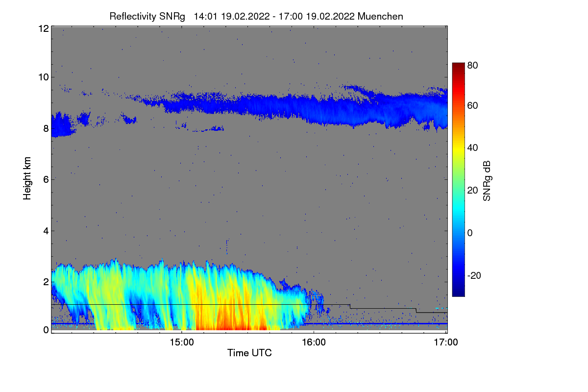This screenshot has height=392, width=588.
Task: Click the 'Time UTC' axis label
Action: (249, 353)
